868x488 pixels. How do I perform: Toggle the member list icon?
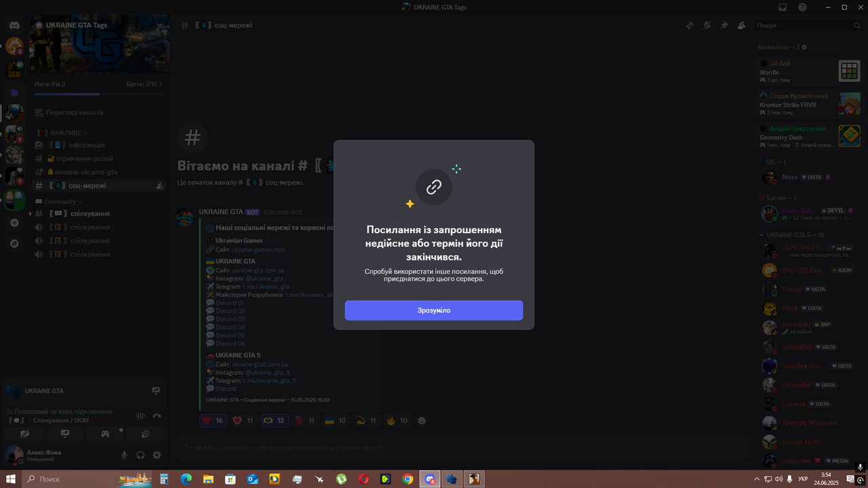[741, 25]
